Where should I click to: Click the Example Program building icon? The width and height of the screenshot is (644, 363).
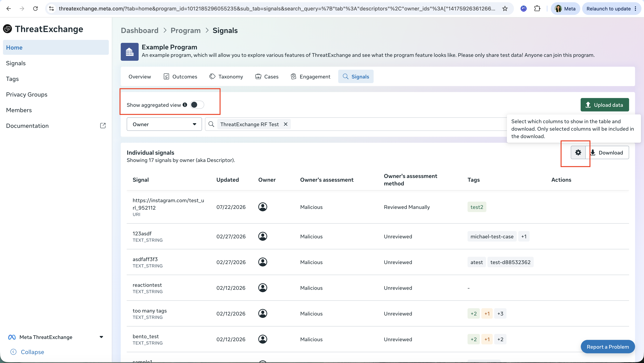pos(130,52)
